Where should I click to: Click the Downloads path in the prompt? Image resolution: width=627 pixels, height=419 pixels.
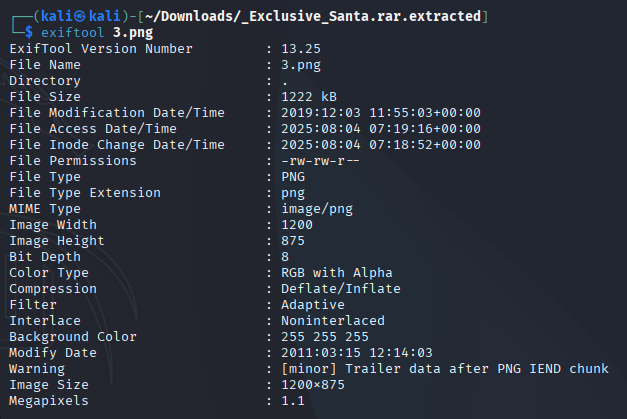313,16
